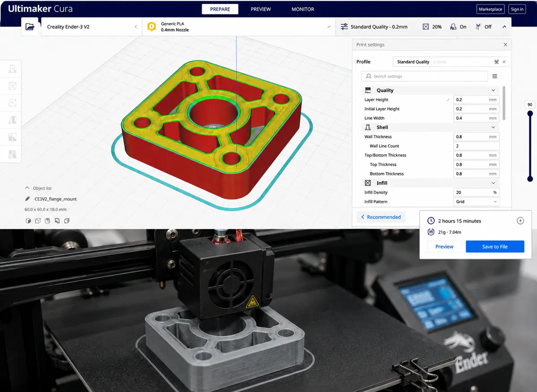Collapse the Quality settings section
The height and width of the screenshot is (392, 537).
click(493, 90)
